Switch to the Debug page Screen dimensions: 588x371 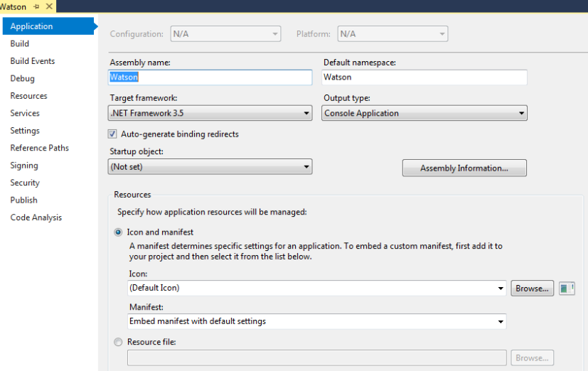coord(23,78)
